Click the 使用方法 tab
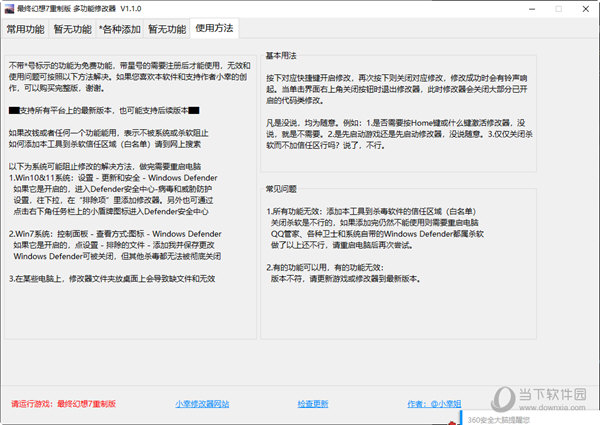 click(x=214, y=28)
